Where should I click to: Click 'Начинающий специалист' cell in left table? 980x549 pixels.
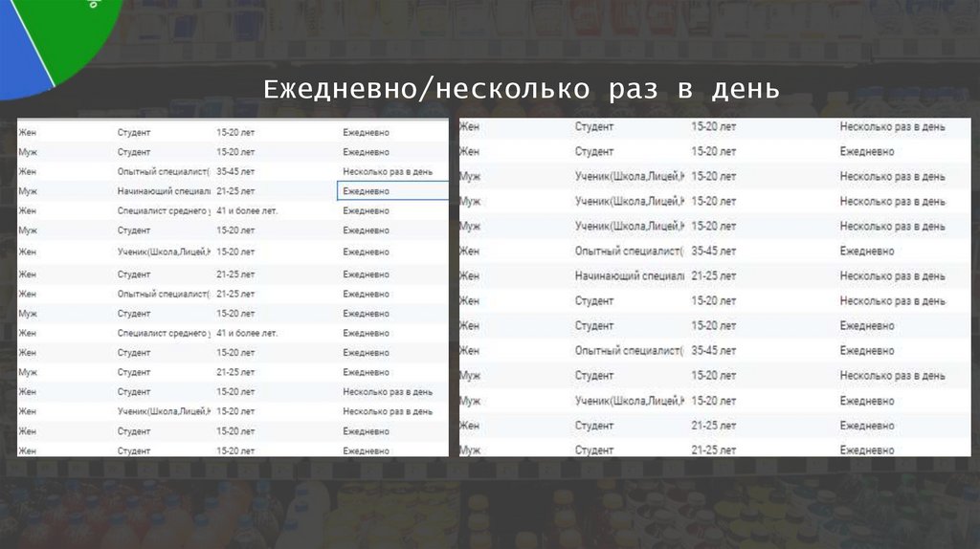point(164,191)
